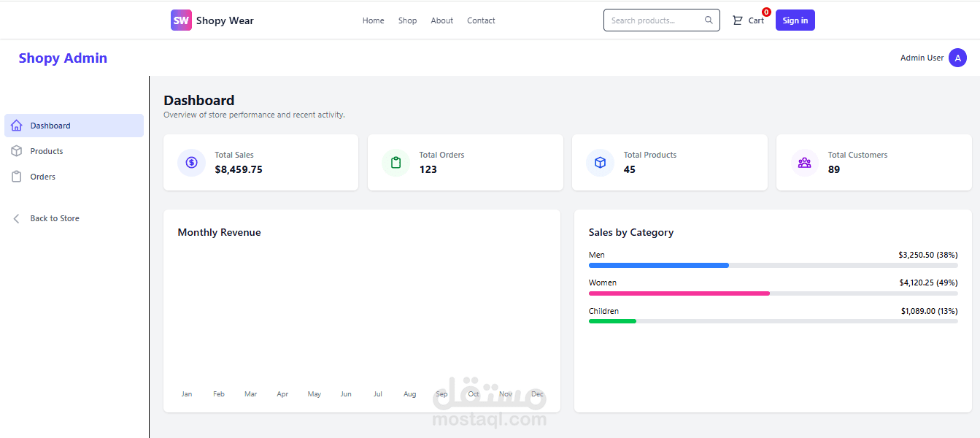Open Orders in the admin sidebar
This screenshot has height=438, width=980.
point(43,177)
